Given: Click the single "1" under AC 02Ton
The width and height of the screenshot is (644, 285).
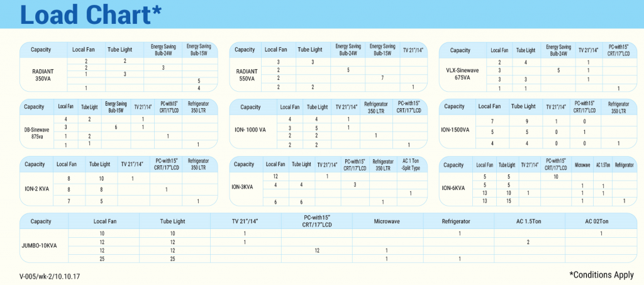Looking at the screenshot, I should 601,233.
